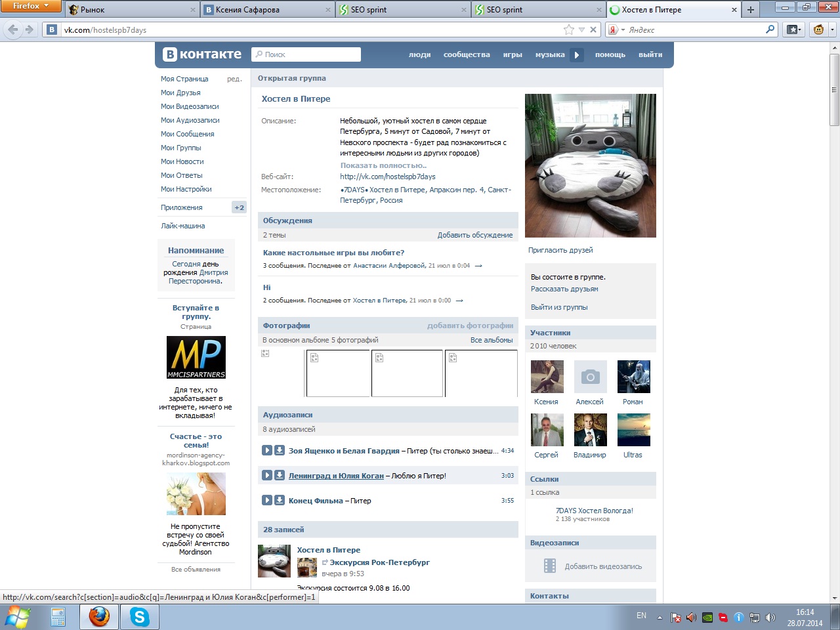
Task: Open arrow next to Hi topic info
Action: 459,301
